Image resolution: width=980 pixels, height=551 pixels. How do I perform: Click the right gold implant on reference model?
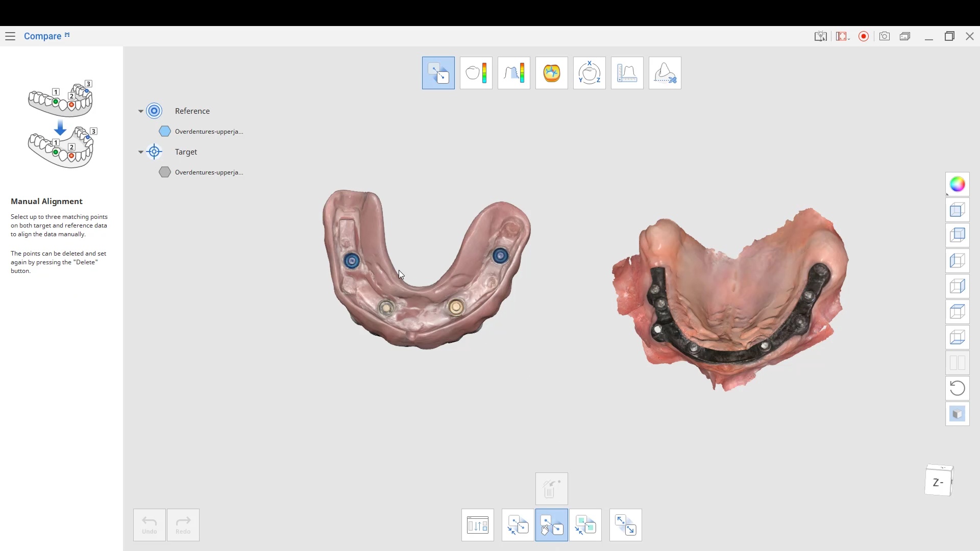click(x=456, y=307)
